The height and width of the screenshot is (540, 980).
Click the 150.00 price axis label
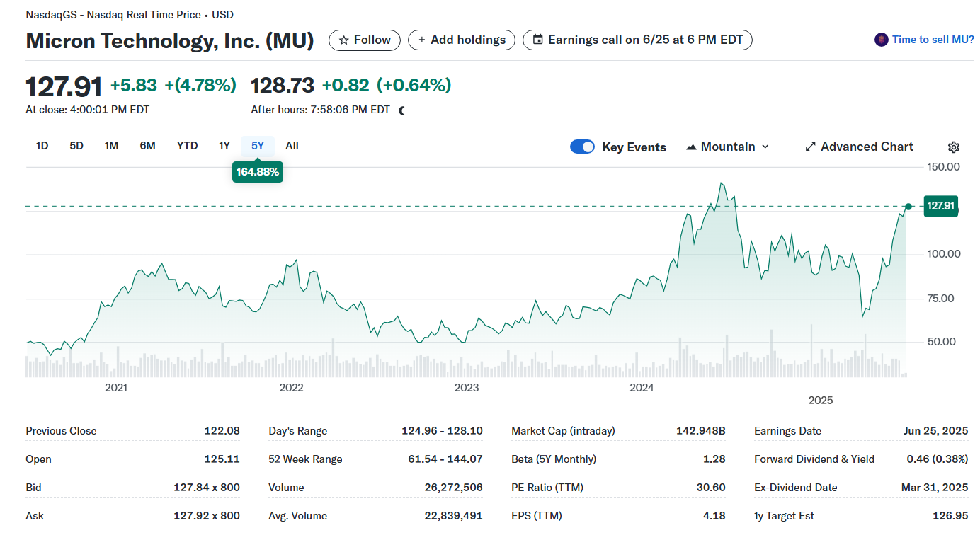click(943, 167)
